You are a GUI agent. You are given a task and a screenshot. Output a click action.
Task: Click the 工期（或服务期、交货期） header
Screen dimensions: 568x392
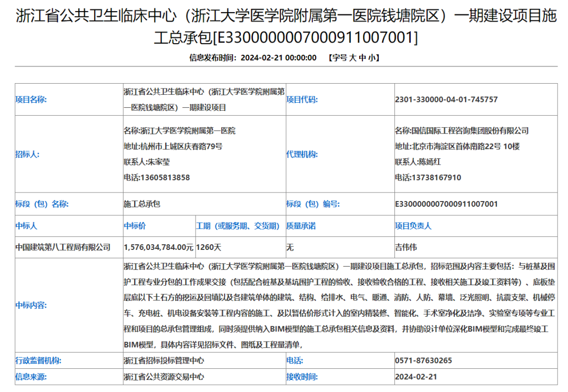(x=238, y=226)
